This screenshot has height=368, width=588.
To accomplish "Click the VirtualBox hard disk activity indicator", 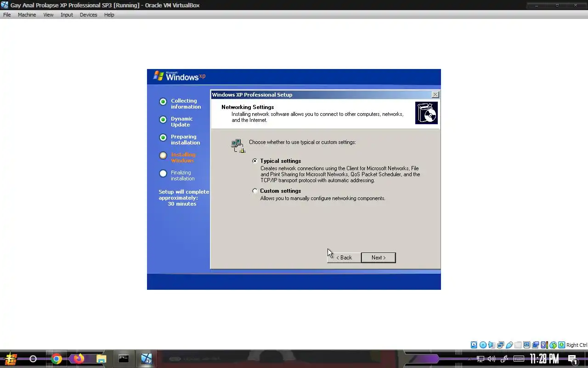I will pyautogui.click(x=474, y=345).
